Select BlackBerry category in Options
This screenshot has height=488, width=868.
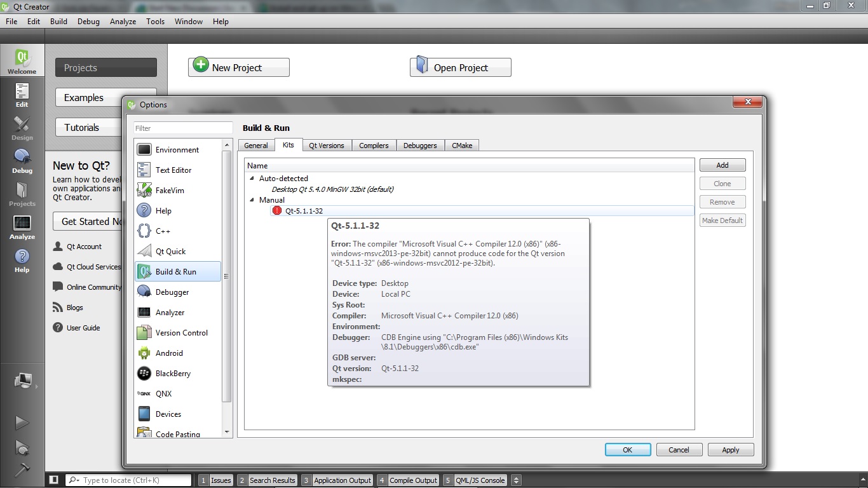[179, 374]
